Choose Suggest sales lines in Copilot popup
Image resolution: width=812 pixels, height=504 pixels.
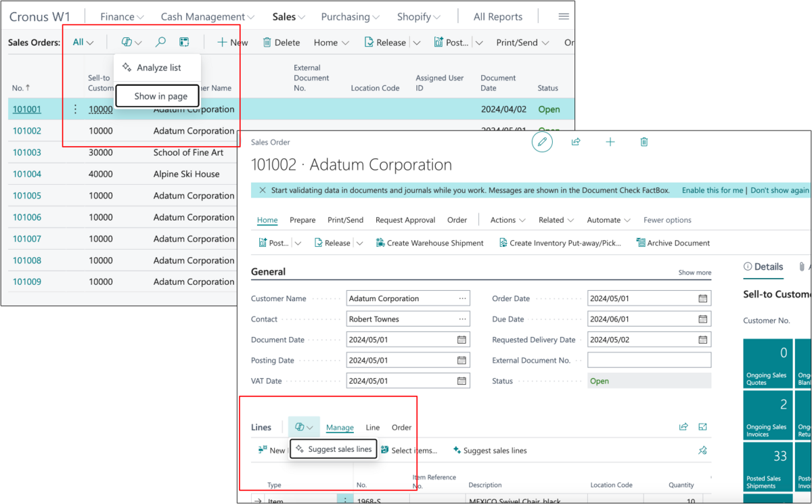click(x=333, y=449)
